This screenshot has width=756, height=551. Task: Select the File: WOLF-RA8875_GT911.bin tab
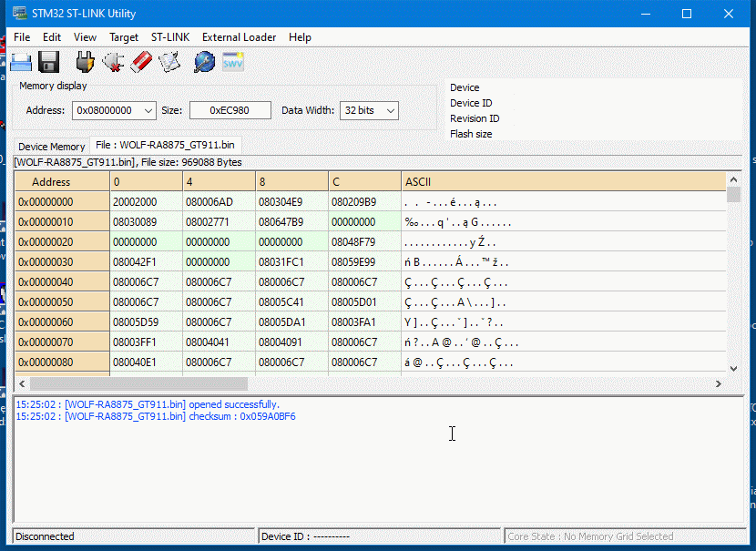pyautogui.click(x=165, y=145)
